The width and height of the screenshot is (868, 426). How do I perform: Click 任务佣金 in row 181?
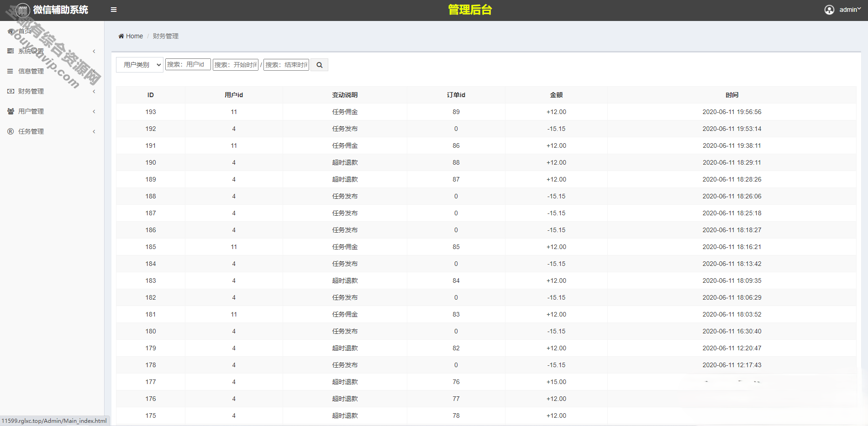345,314
